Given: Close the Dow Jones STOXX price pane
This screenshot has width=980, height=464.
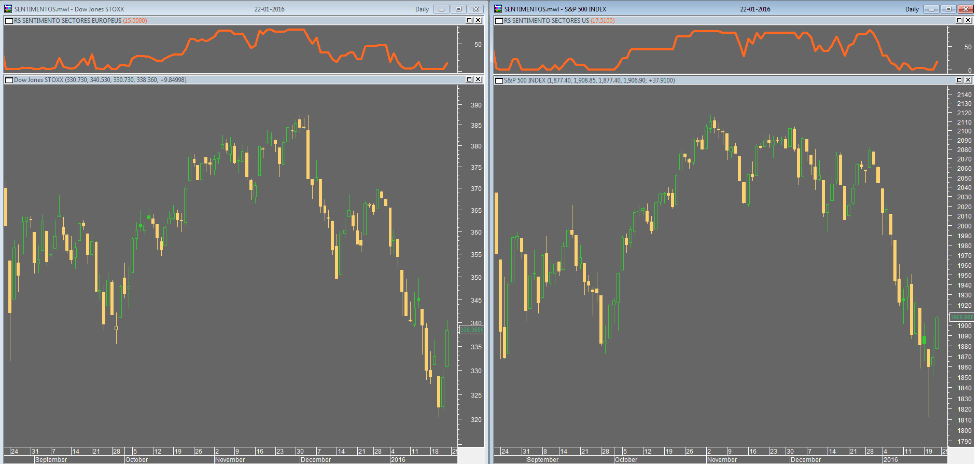Looking at the screenshot, I should point(478,79).
